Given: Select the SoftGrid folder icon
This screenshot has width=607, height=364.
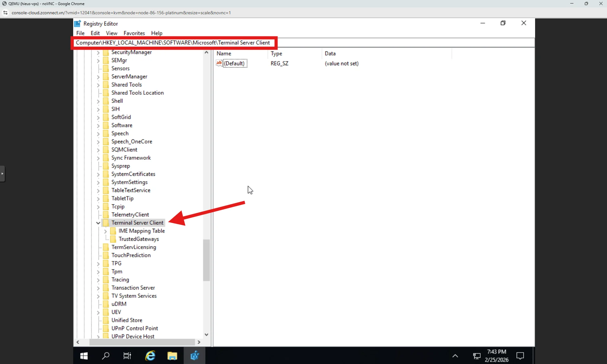Looking at the screenshot, I should coord(106,117).
